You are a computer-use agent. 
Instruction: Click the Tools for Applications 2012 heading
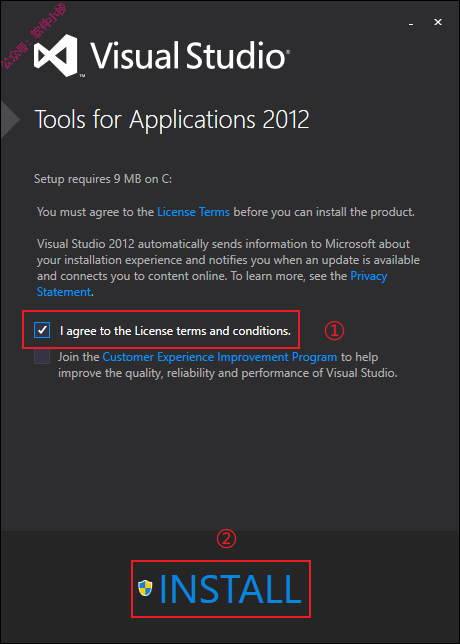click(x=172, y=120)
